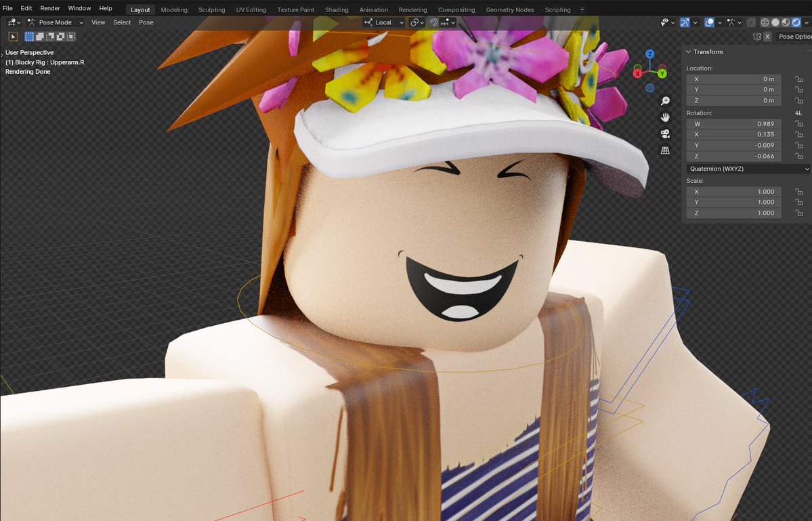Viewport: 812px width, 521px height.
Task: Click the Rotation W value field
Action: pyautogui.click(x=733, y=124)
